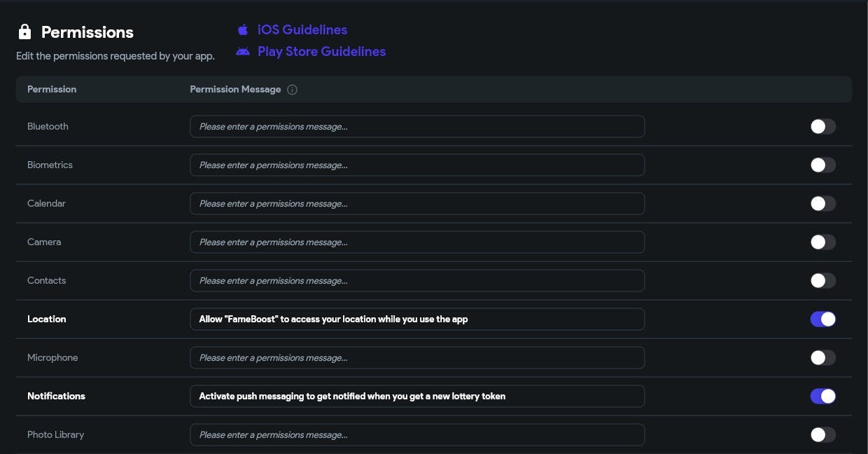Toggle on the Camera permission
Viewport: 868px width, 454px height.
(822, 242)
